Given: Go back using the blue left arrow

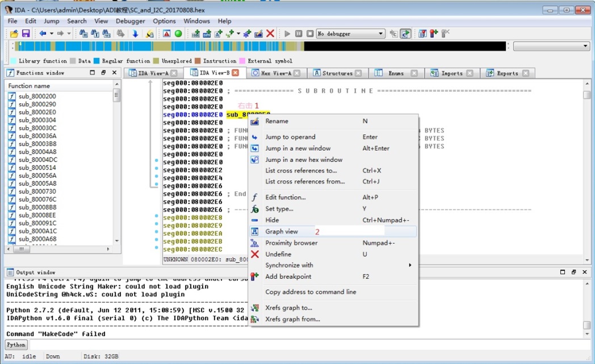Looking at the screenshot, I should pyautogui.click(x=43, y=33).
